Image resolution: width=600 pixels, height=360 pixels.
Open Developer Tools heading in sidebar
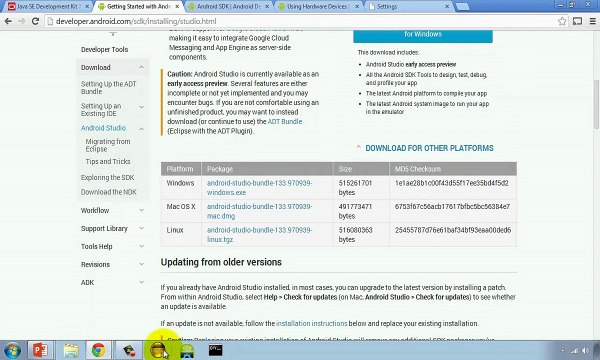(104, 49)
